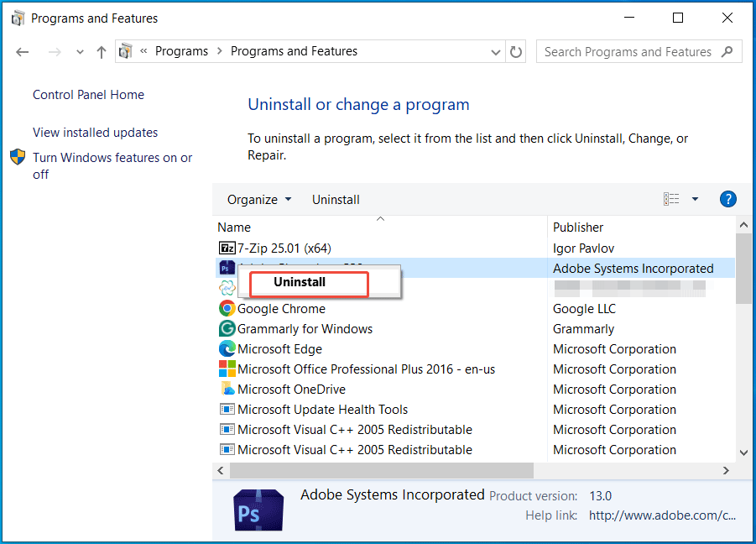Image resolution: width=756 pixels, height=544 pixels.
Task: Select the Grammarly for Windows icon
Action: pos(227,328)
